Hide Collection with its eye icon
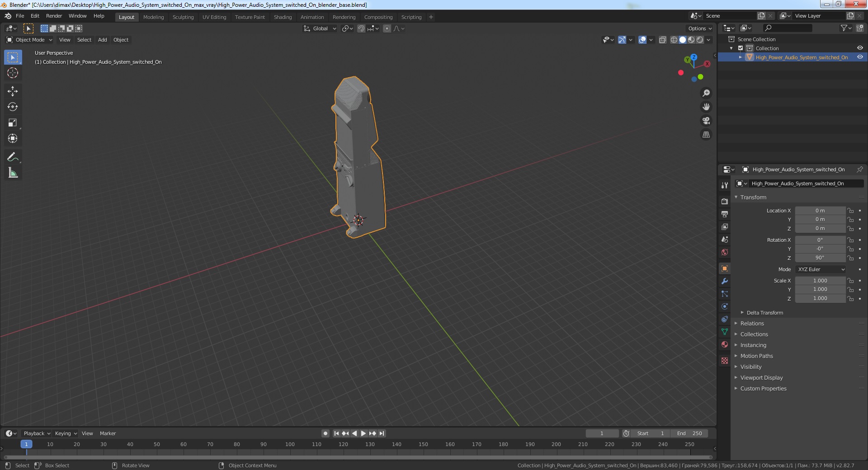 click(x=860, y=48)
